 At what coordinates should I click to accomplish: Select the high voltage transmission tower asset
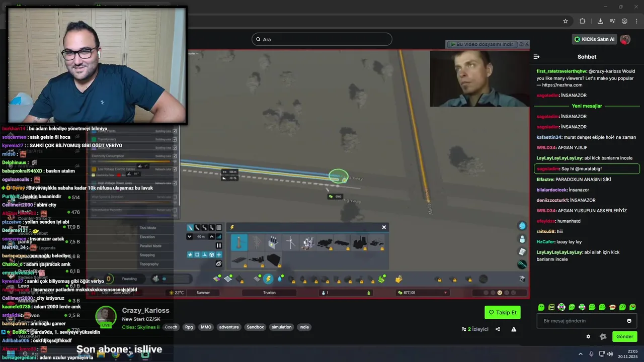pos(257,243)
